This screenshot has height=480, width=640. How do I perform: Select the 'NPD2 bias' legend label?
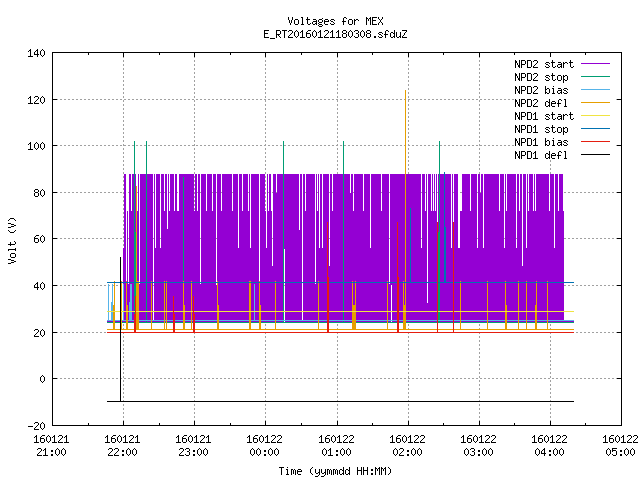(541, 90)
